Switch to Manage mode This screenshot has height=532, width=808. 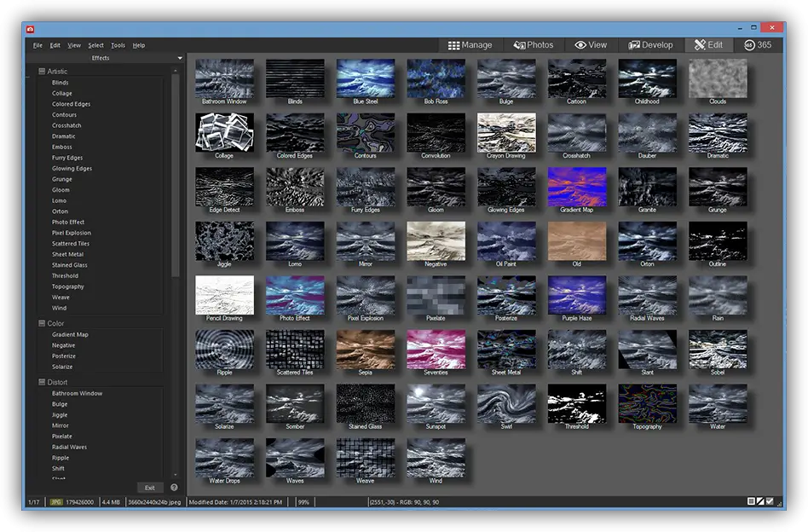tap(471, 45)
